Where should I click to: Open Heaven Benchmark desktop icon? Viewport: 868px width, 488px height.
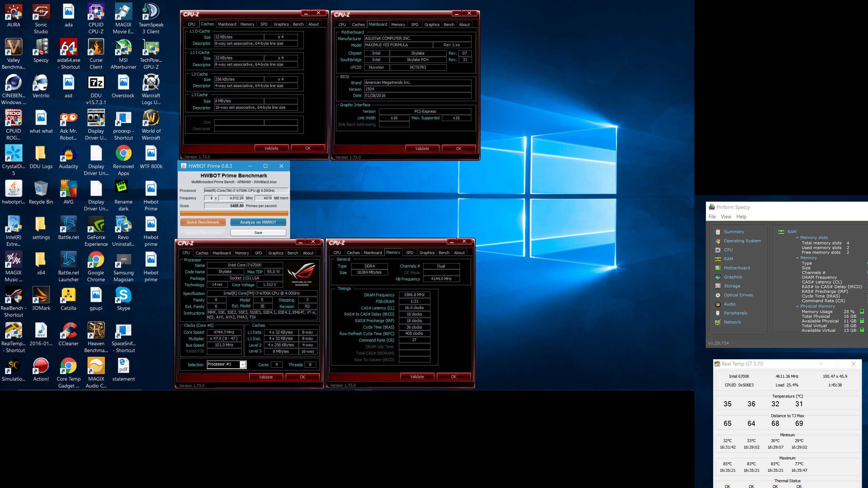(96, 337)
